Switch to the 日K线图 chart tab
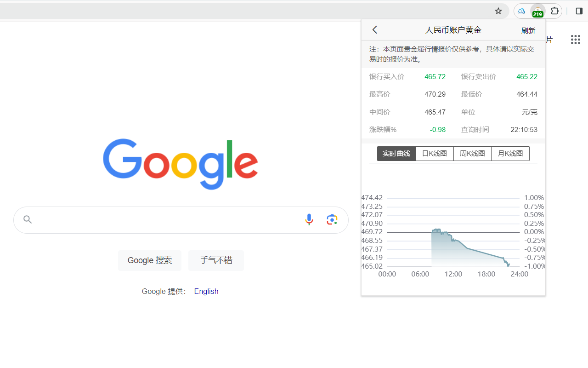The width and height of the screenshot is (588, 368). click(434, 153)
